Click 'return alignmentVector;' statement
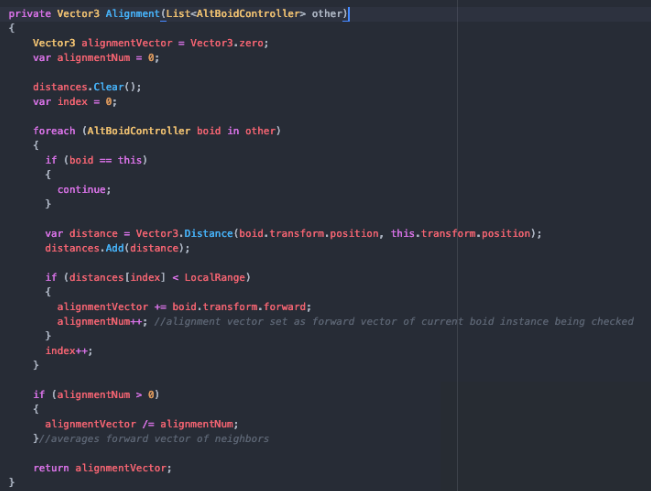 click(x=102, y=468)
